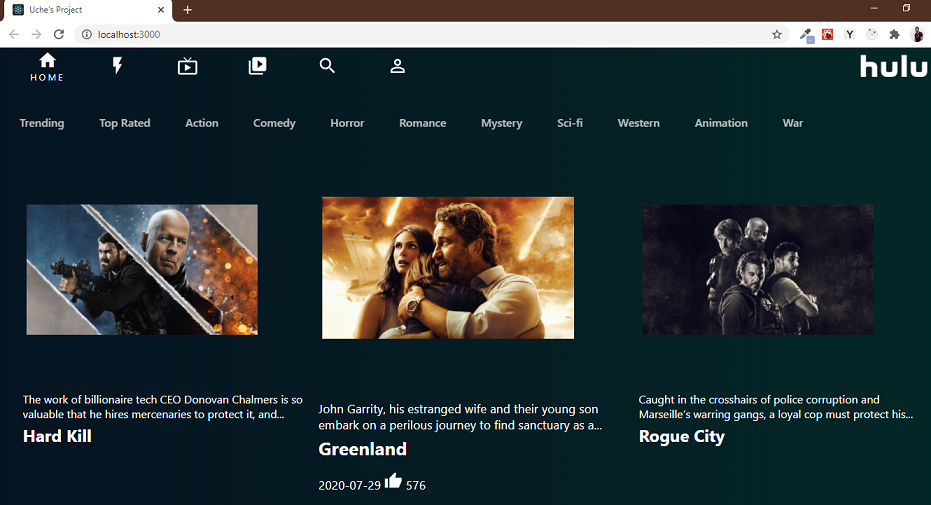Restore down the browser window
931x505 pixels.
[x=906, y=8]
